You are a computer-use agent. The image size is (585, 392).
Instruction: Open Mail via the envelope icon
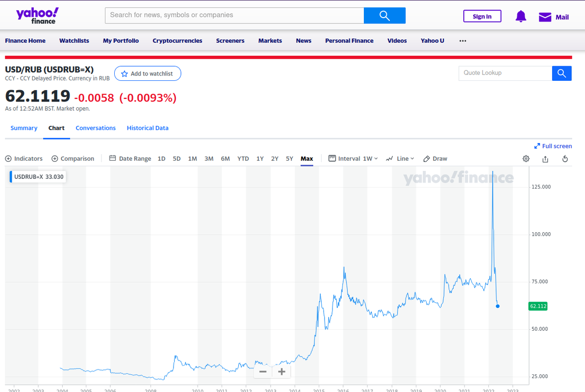coord(545,17)
